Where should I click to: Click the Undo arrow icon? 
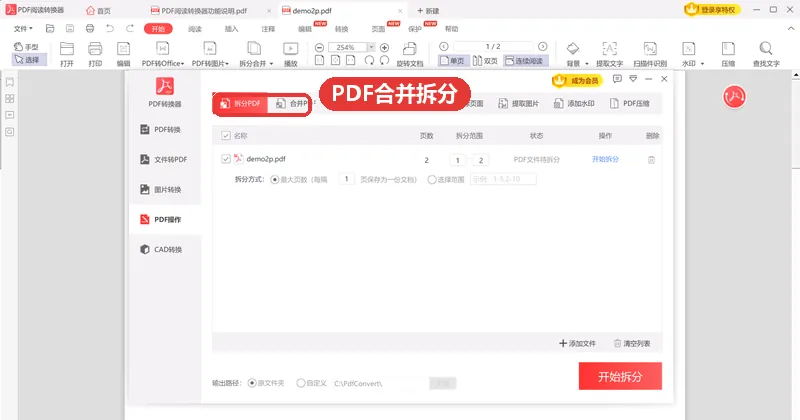tap(110, 29)
